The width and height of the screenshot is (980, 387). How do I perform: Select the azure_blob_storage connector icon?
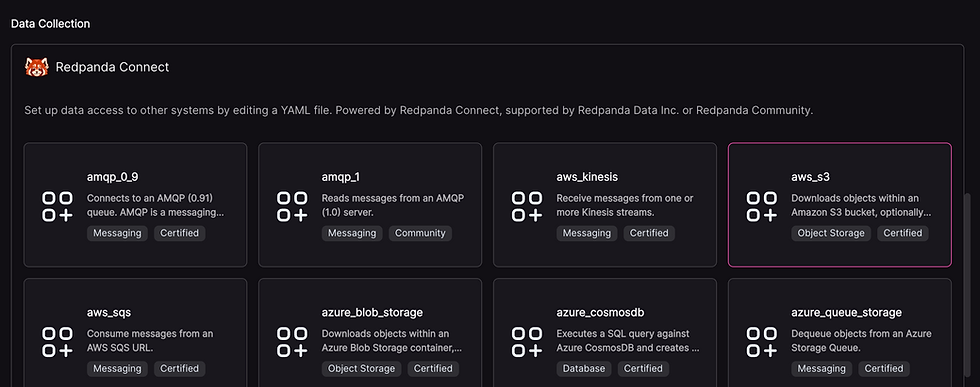click(292, 342)
